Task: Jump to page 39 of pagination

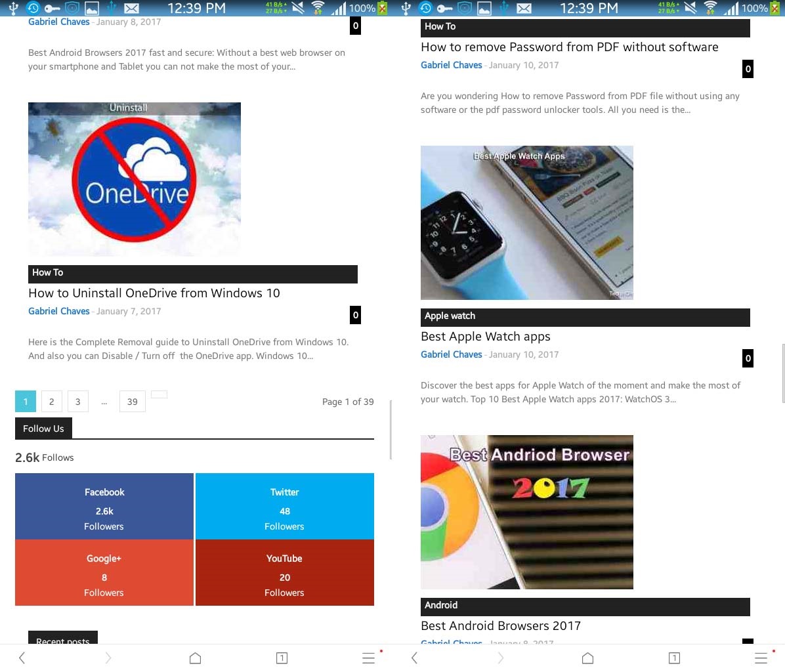Action: click(x=132, y=402)
